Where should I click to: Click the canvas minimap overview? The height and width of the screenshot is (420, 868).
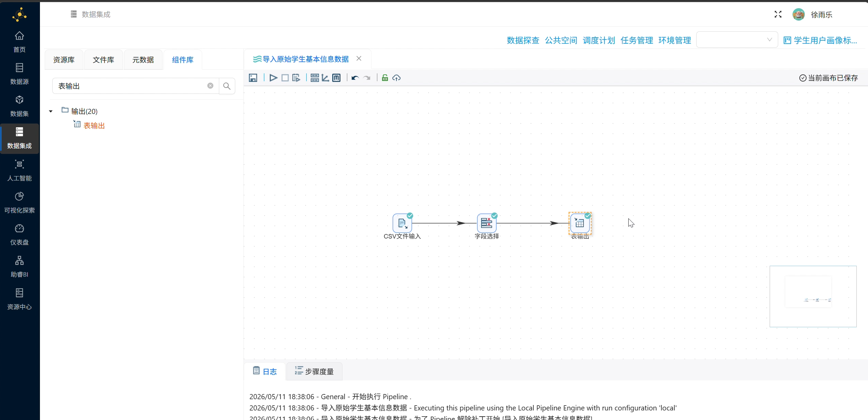(x=813, y=296)
